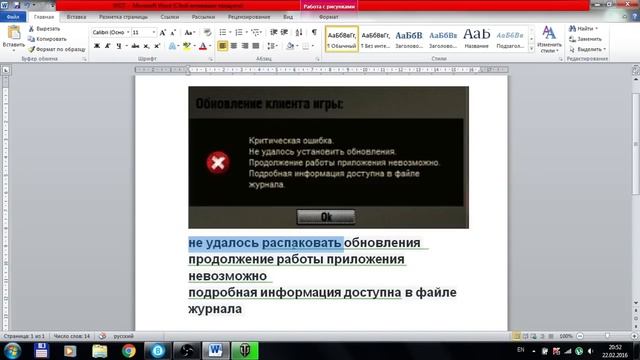
Task: Open the font size 11 dropdown
Action: (x=153, y=33)
